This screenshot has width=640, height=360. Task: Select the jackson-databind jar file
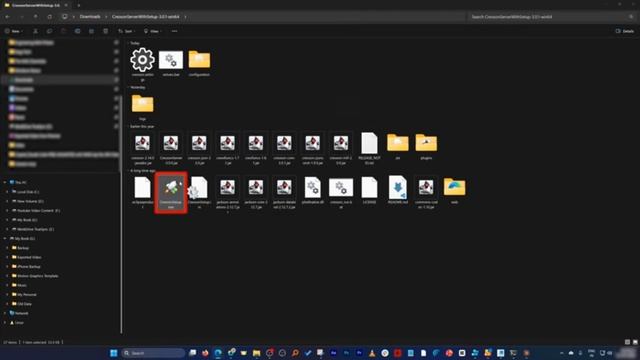tap(284, 192)
